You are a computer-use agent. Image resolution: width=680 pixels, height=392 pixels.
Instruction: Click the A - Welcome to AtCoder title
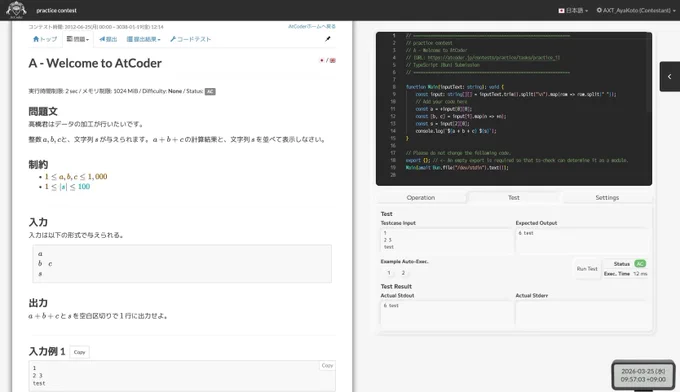(95, 63)
